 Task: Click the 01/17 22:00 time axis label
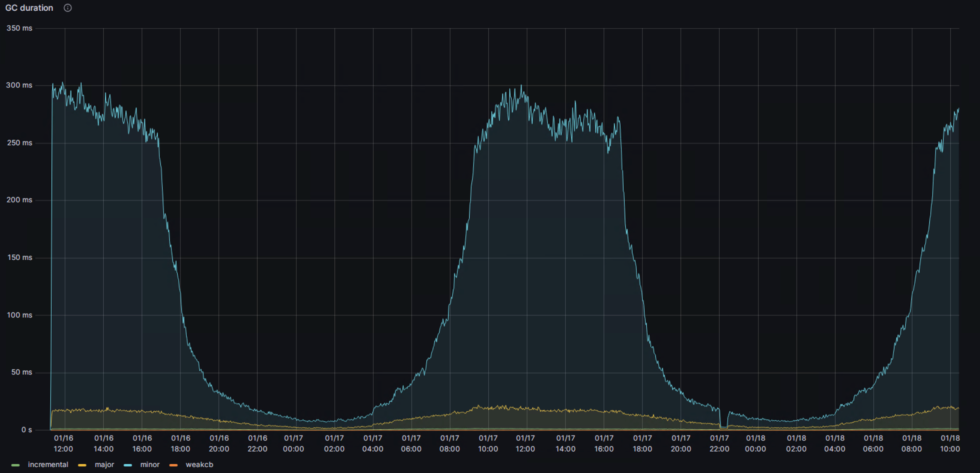(x=719, y=443)
